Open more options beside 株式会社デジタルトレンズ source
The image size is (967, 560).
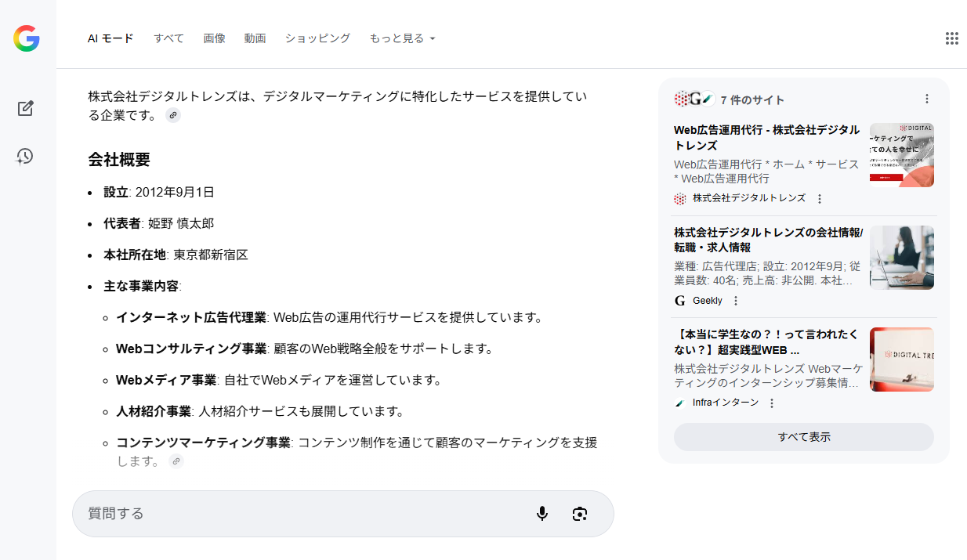click(x=820, y=199)
